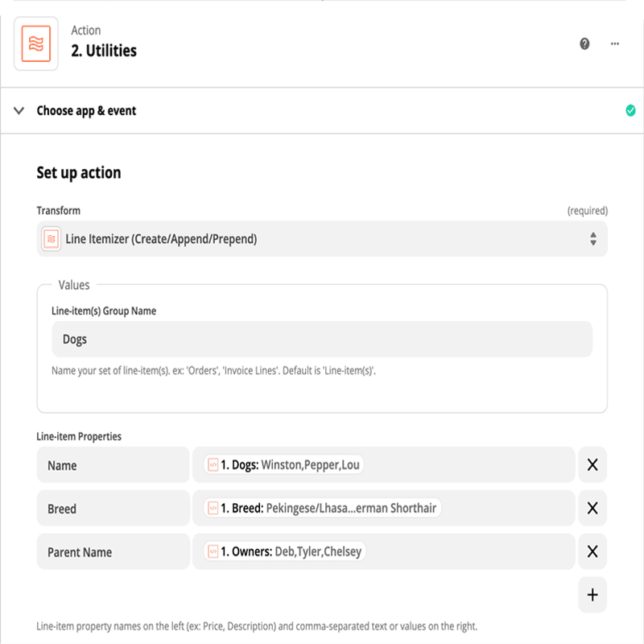Open the three-dot more options menu
Image resolution: width=644 pixels, height=644 pixels.
615,43
